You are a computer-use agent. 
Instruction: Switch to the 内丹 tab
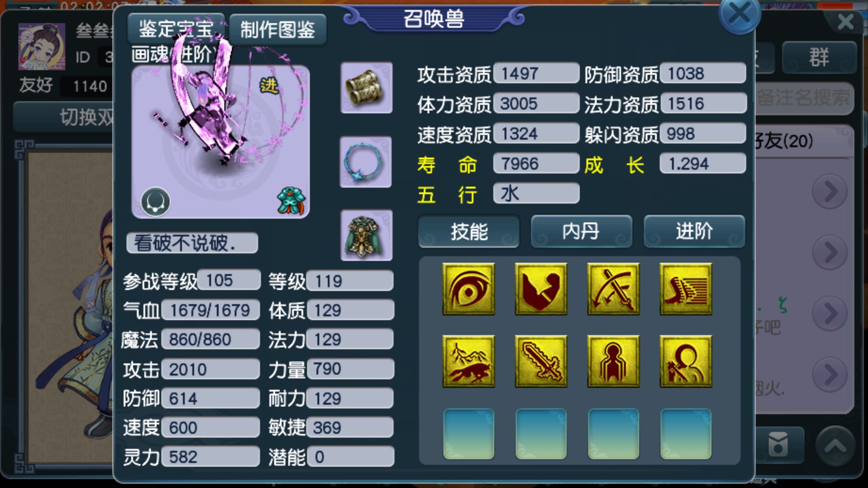(581, 231)
